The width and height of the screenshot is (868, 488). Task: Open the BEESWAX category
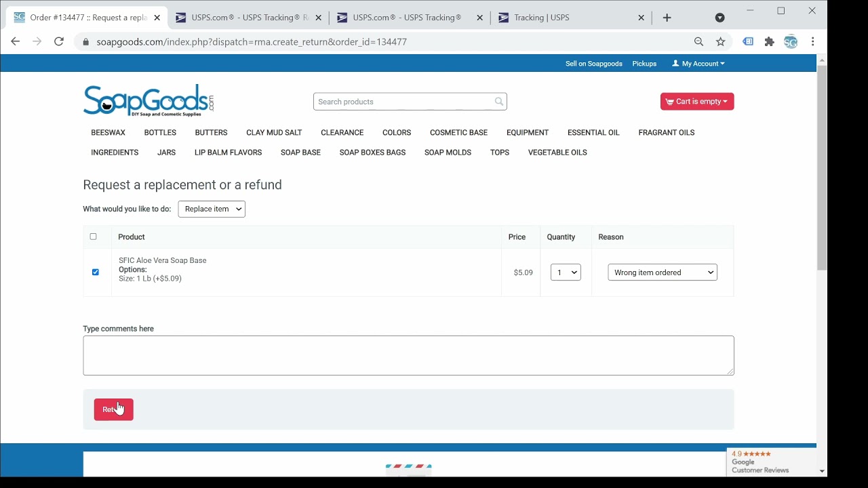[x=108, y=133]
